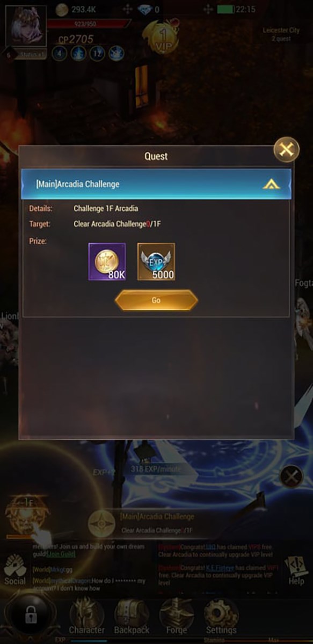
Task: Click the Join Guild link in chat
Action: 61,554
